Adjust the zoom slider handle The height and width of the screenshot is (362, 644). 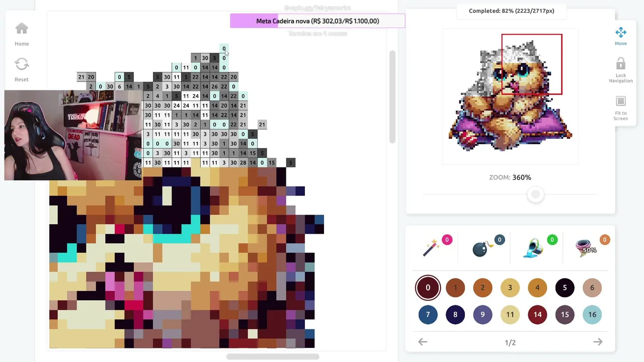(x=536, y=195)
